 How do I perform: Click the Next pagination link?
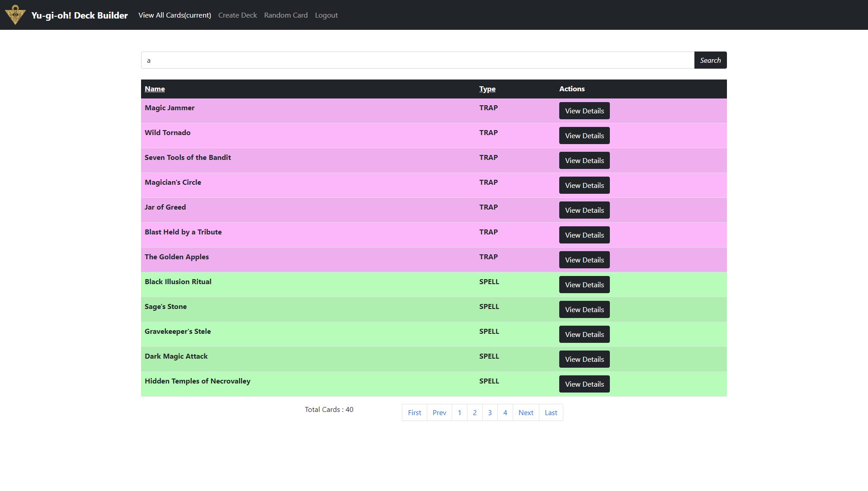coord(526,412)
